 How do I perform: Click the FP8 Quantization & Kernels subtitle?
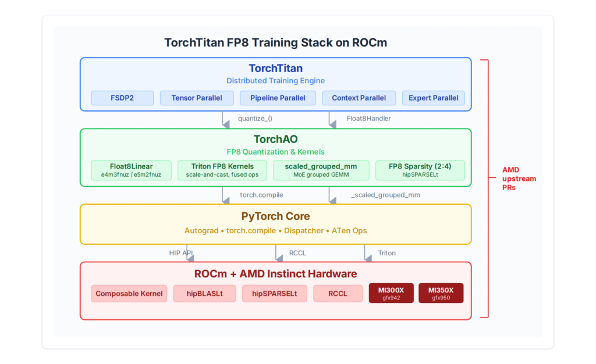[275, 152]
